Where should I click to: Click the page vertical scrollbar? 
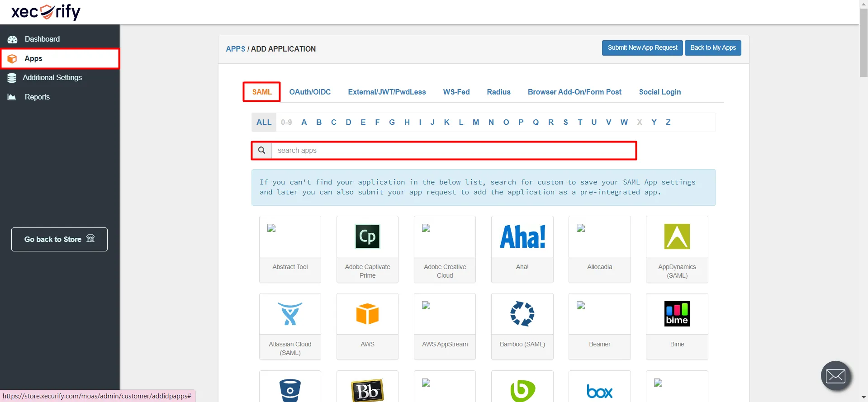(x=863, y=43)
